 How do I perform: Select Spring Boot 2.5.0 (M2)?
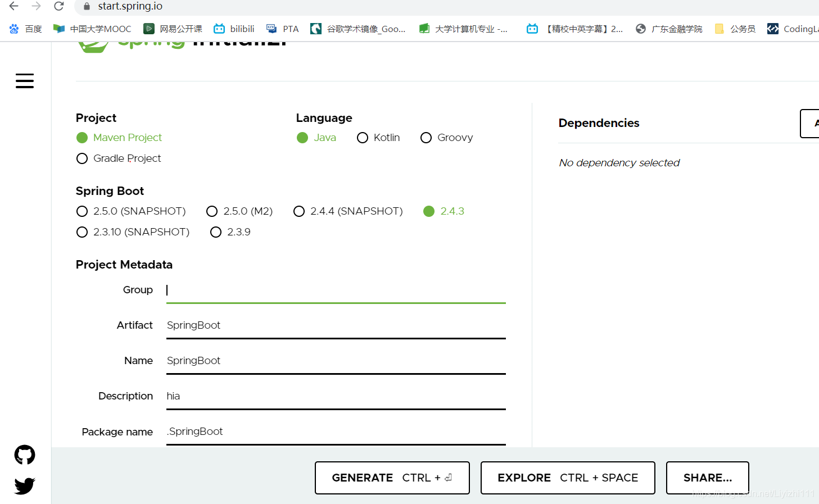coord(239,211)
